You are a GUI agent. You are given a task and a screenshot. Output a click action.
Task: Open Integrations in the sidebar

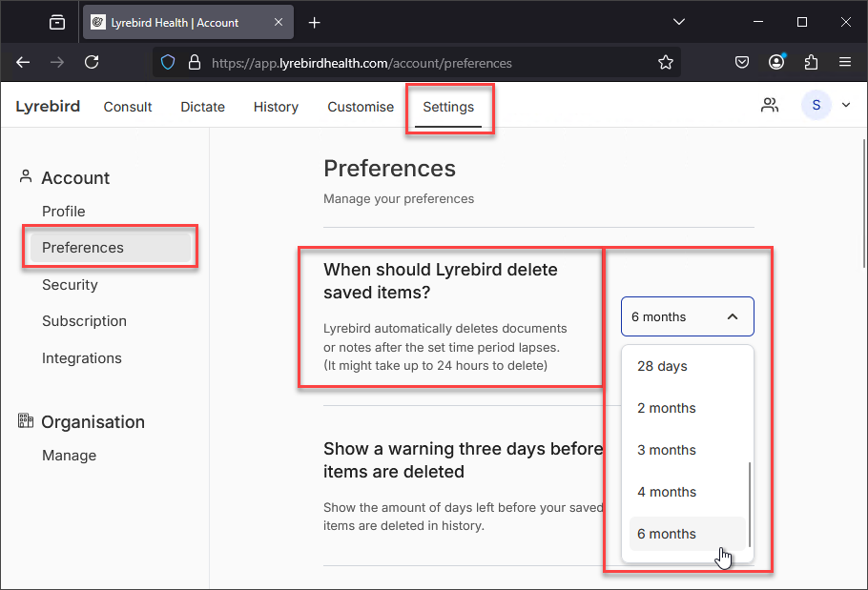coord(82,358)
